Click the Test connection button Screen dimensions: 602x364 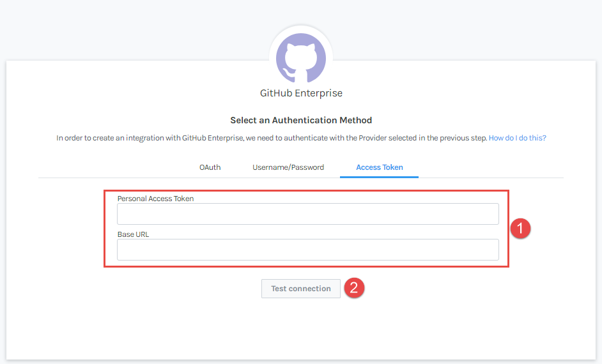tap(301, 289)
